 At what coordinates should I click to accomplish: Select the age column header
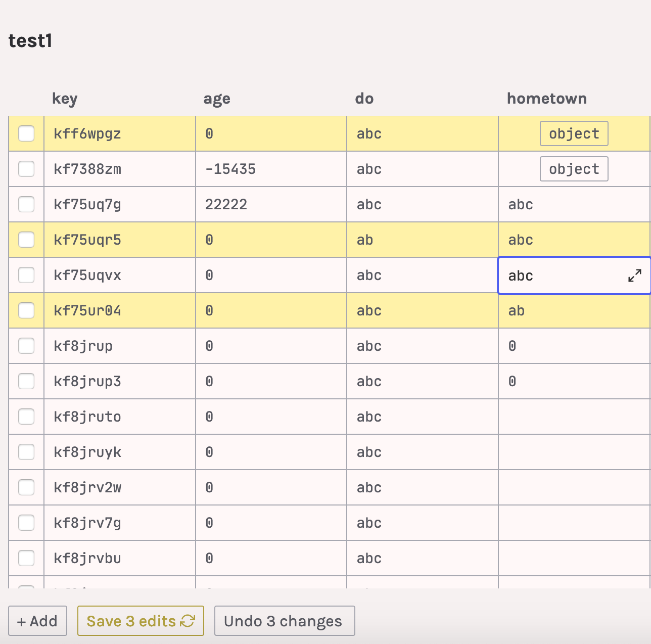coord(216,99)
